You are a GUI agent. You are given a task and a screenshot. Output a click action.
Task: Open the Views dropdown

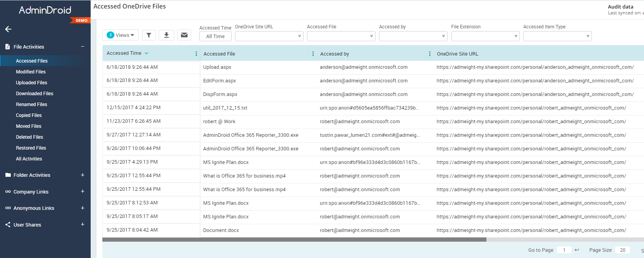pos(121,35)
